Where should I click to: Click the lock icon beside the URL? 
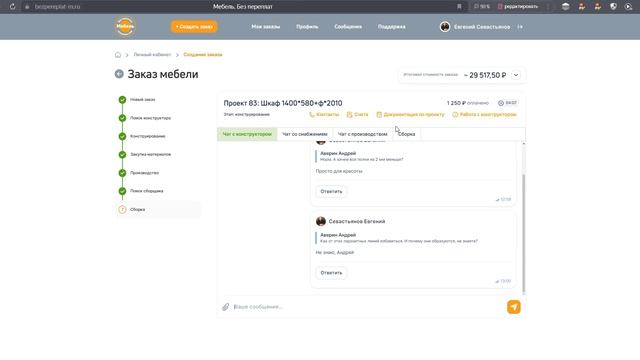pos(27,7)
